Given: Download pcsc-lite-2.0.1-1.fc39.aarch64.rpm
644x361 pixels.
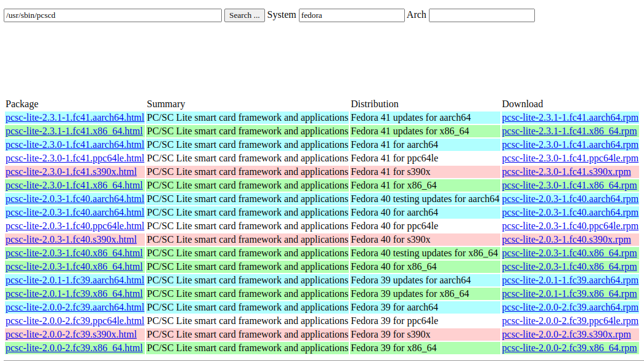Looking at the screenshot, I should [x=570, y=280].
